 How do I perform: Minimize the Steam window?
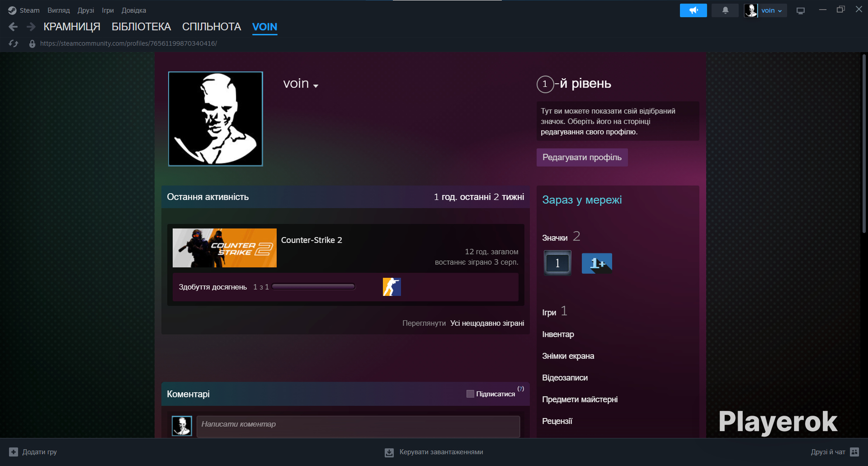(823, 10)
